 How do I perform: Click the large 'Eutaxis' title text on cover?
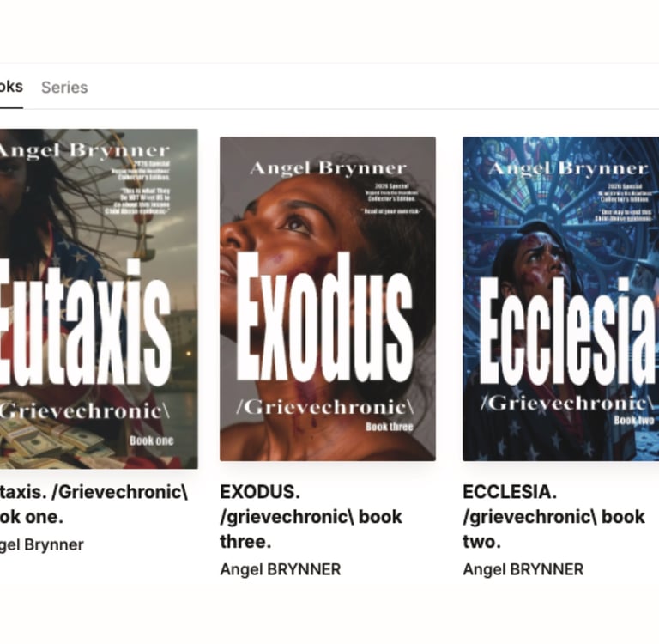[85, 323]
